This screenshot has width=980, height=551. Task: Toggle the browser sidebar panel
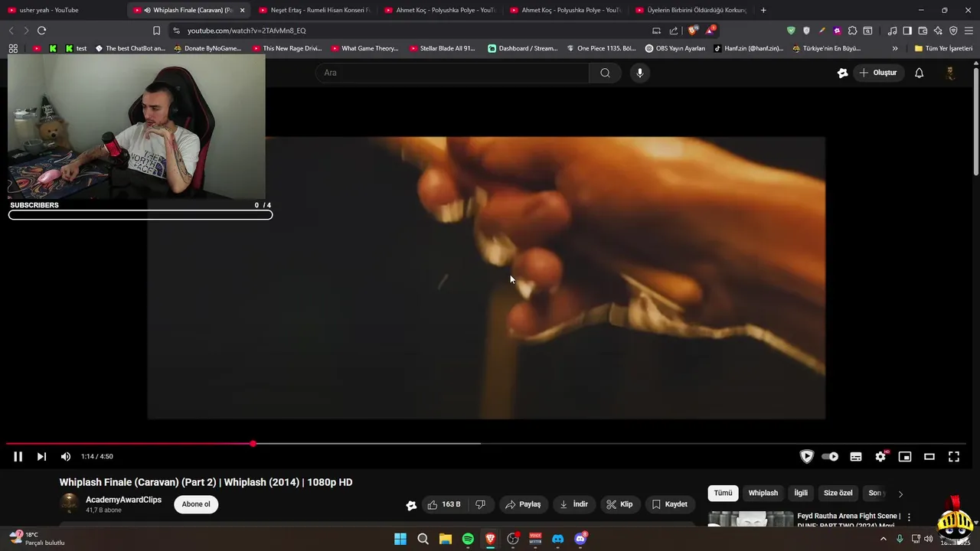907,31
